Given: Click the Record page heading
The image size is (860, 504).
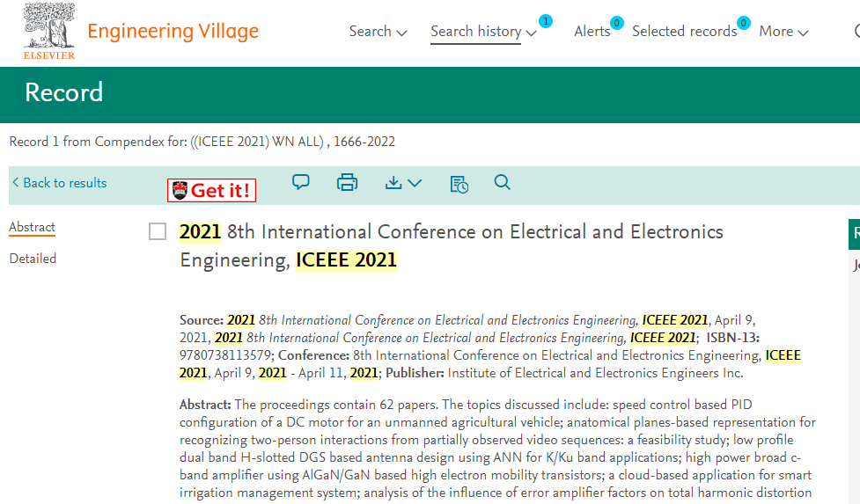Looking at the screenshot, I should coord(63,92).
